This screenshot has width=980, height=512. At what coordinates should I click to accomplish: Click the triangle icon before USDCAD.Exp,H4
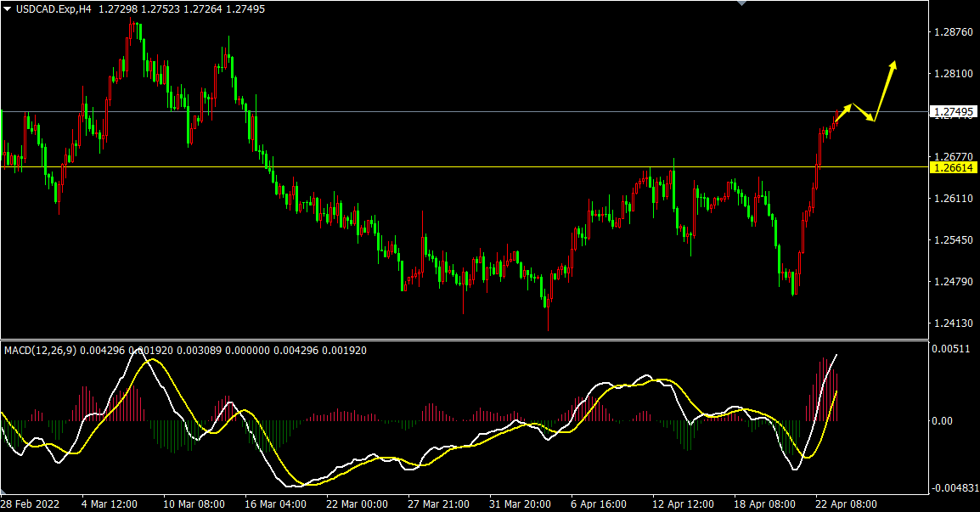[x=8, y=9]
